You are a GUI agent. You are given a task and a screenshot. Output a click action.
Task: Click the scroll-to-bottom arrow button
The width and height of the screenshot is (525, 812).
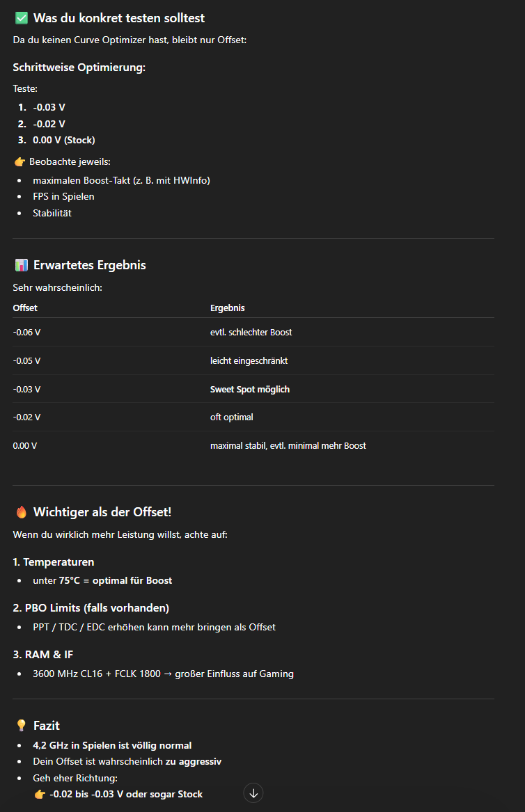pos(253,793)
